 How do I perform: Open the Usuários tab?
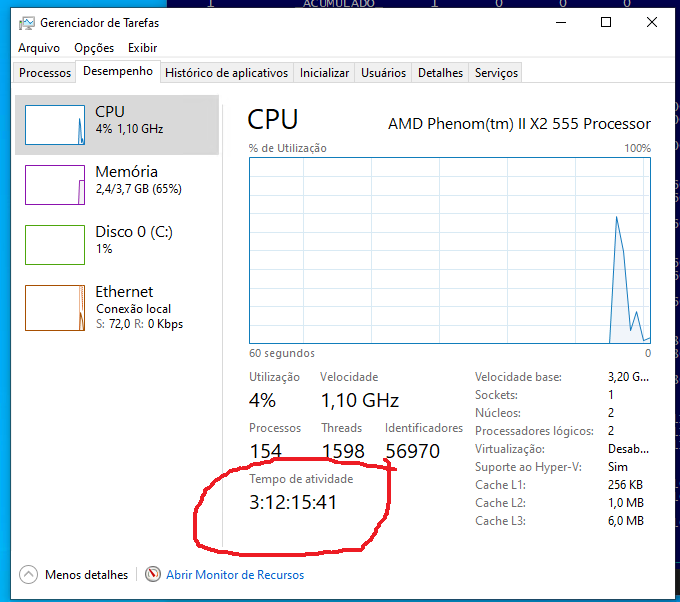coord(383,73)
